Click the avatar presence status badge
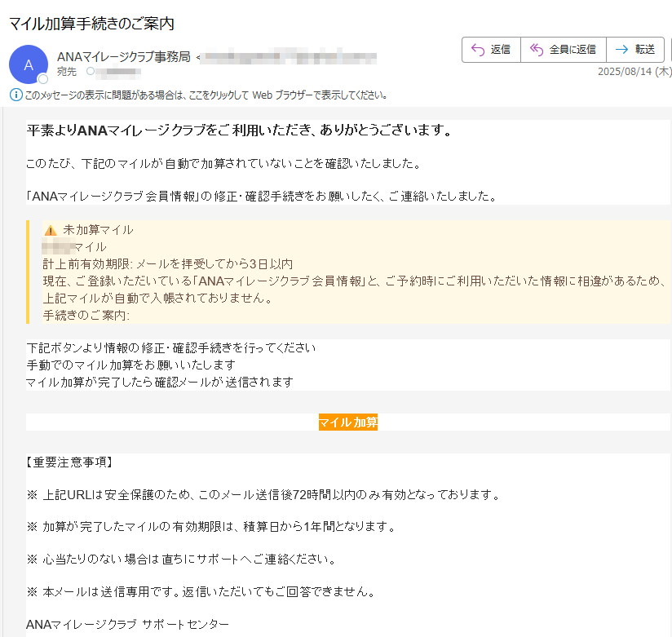Image resolution: width=672 pixels, height=637 pixels. tap(43, 79)
